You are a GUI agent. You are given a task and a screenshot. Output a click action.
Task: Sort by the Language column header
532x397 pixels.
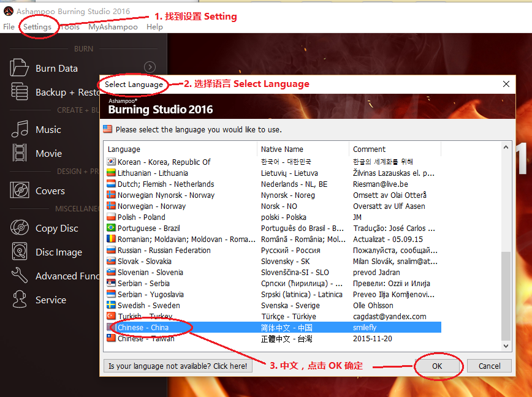[x=180, y=149]
